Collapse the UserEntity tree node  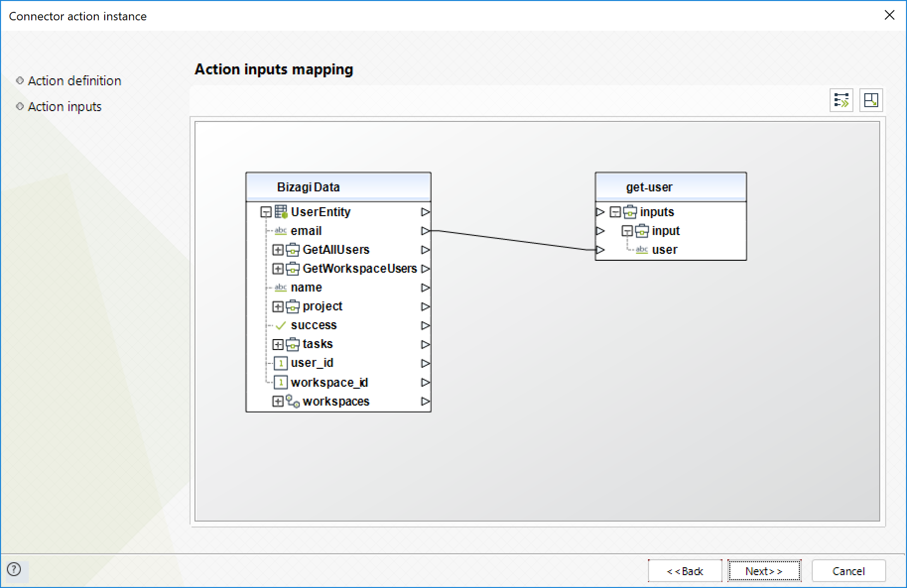[266, 212]
